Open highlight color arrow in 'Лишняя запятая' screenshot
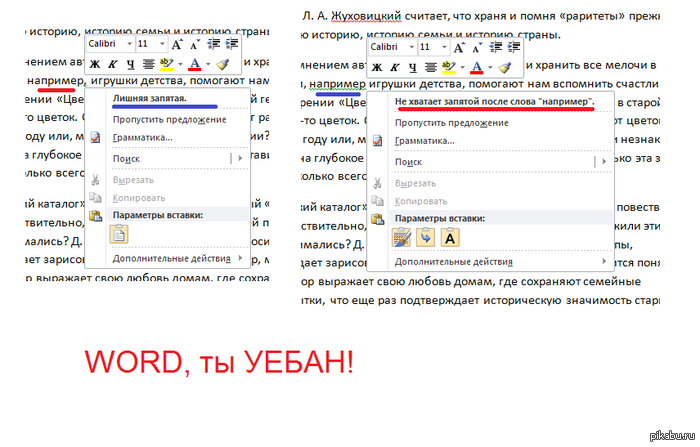This screenshot has width=700, height=447. (x=180, y=64)
